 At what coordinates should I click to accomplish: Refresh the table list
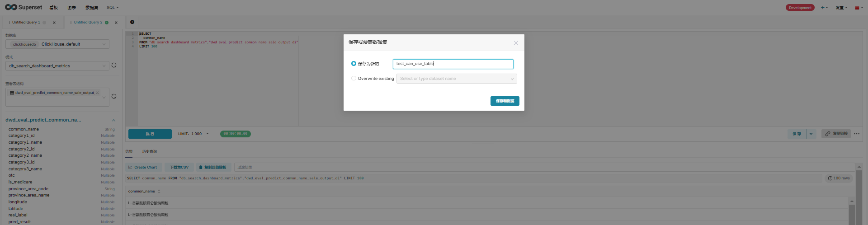(x=114, y=96)
